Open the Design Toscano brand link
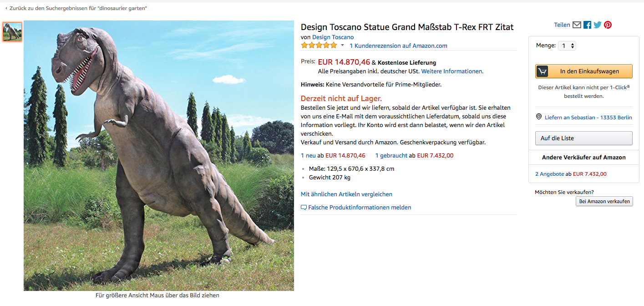 pos(333,37)
